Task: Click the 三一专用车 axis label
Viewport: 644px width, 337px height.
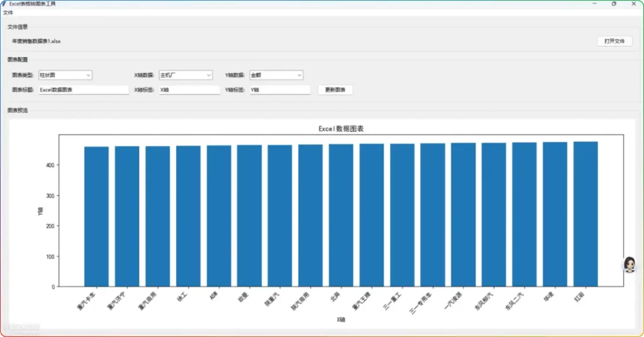Action: point(421,303)
